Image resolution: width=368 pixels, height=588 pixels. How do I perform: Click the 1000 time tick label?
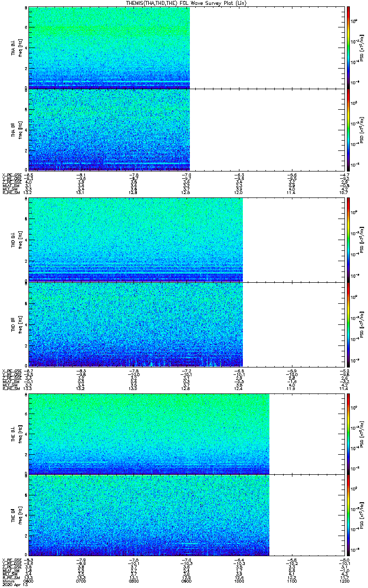tap(239, 581)
